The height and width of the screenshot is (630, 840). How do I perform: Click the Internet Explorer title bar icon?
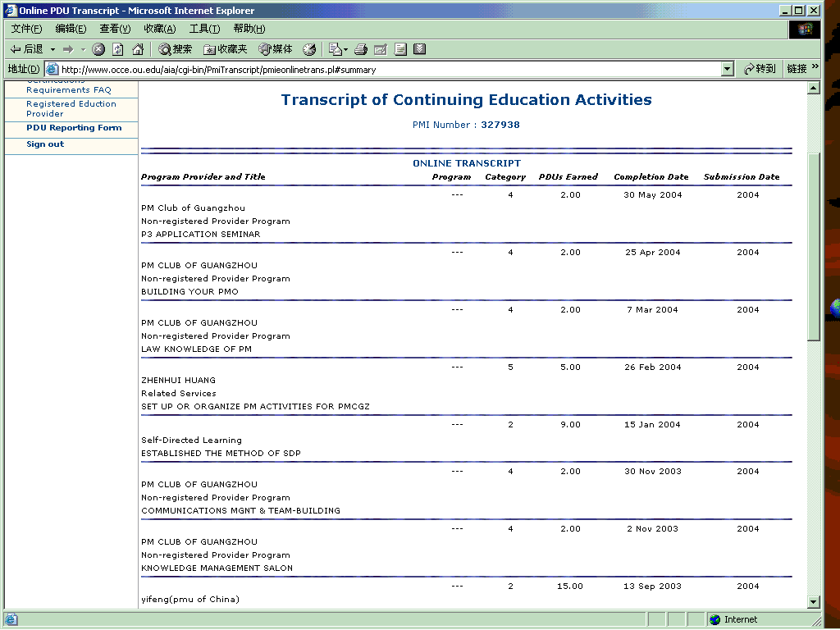coord(11,10)
